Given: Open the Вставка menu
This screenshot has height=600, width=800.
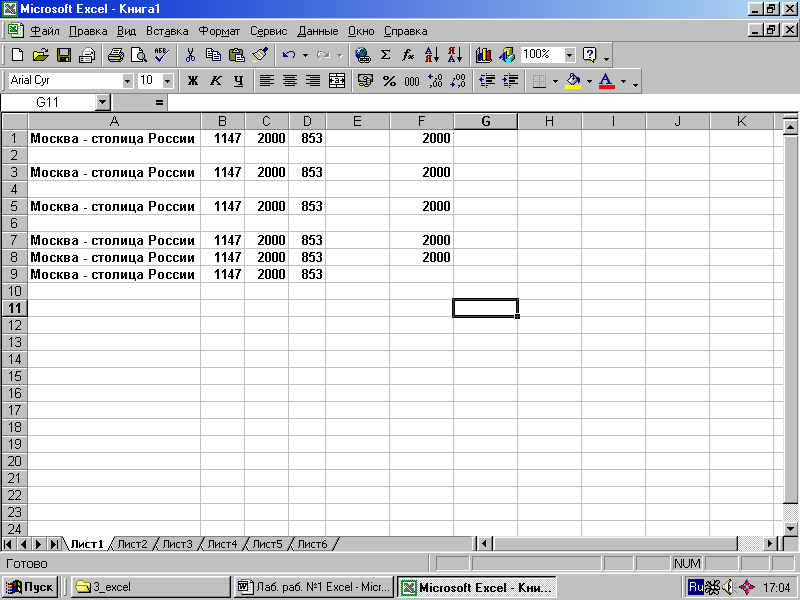Looking at the screenshot, I should coord(167,31).
